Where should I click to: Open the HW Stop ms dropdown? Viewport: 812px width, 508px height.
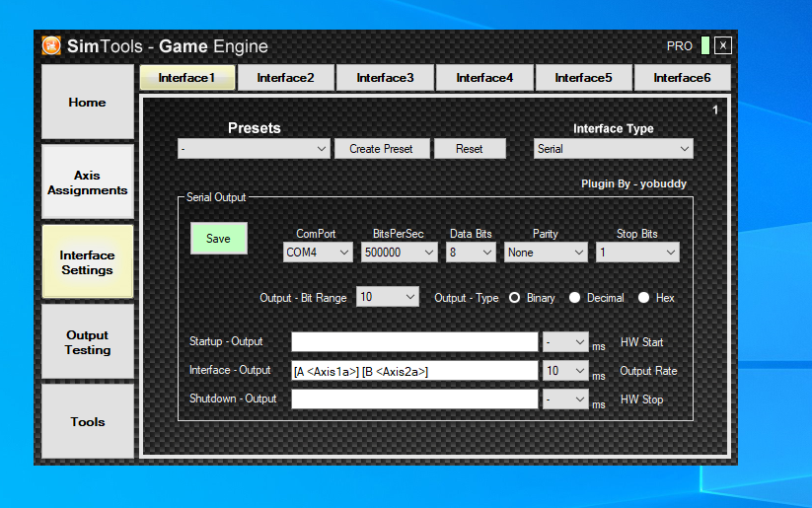565,399
